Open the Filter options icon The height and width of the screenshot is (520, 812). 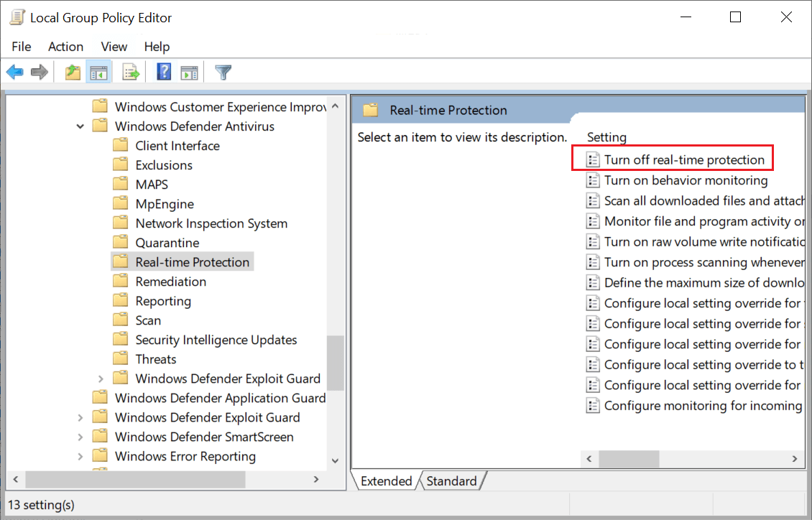[x=223, y=71]
